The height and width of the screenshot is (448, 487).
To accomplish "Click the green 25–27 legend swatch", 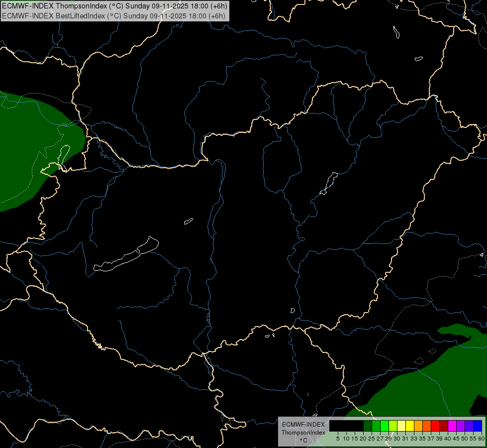I will (x=376, y=426).
